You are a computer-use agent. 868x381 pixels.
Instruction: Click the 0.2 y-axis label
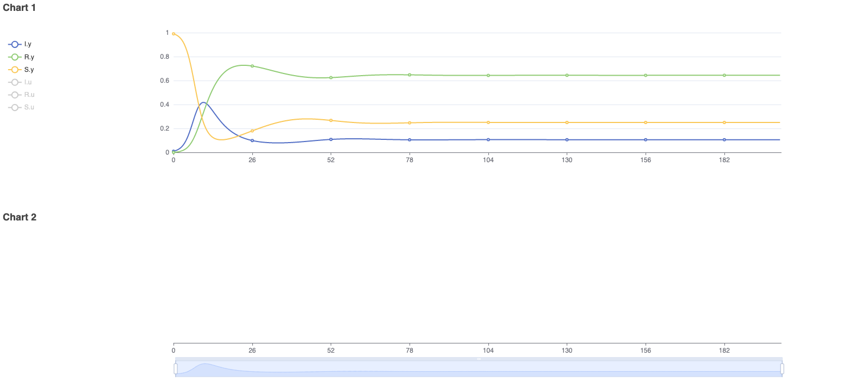tap(165, 128)
